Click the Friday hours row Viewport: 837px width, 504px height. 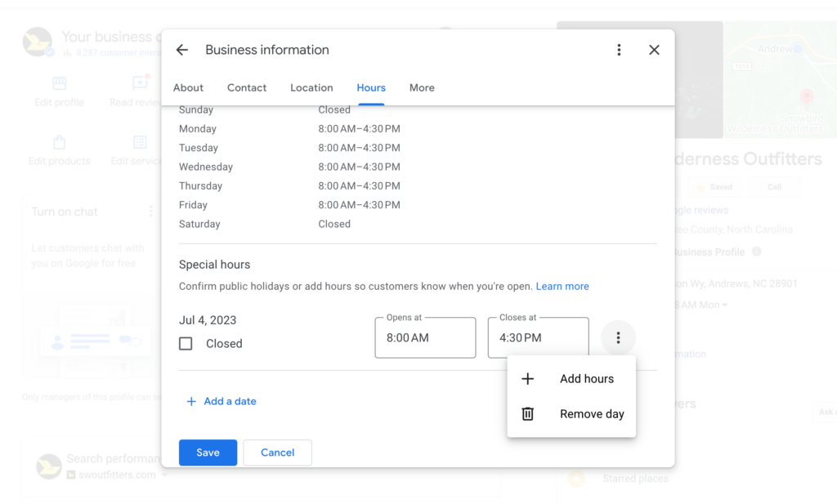coord(290,205)
